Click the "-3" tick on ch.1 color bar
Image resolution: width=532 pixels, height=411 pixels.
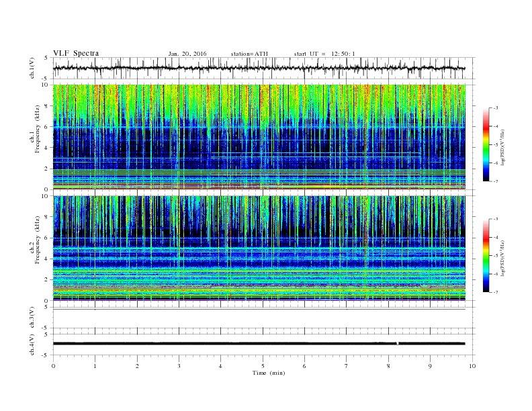[x=496, y=108]
